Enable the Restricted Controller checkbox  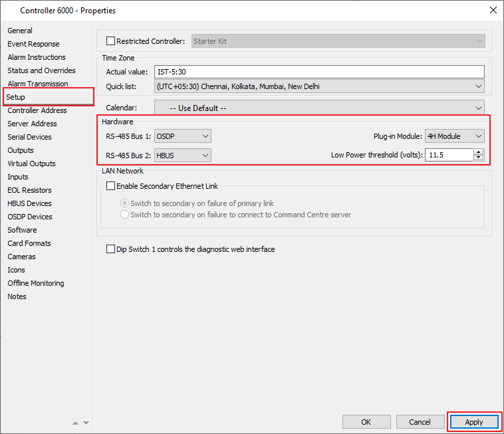pos(111,41)
